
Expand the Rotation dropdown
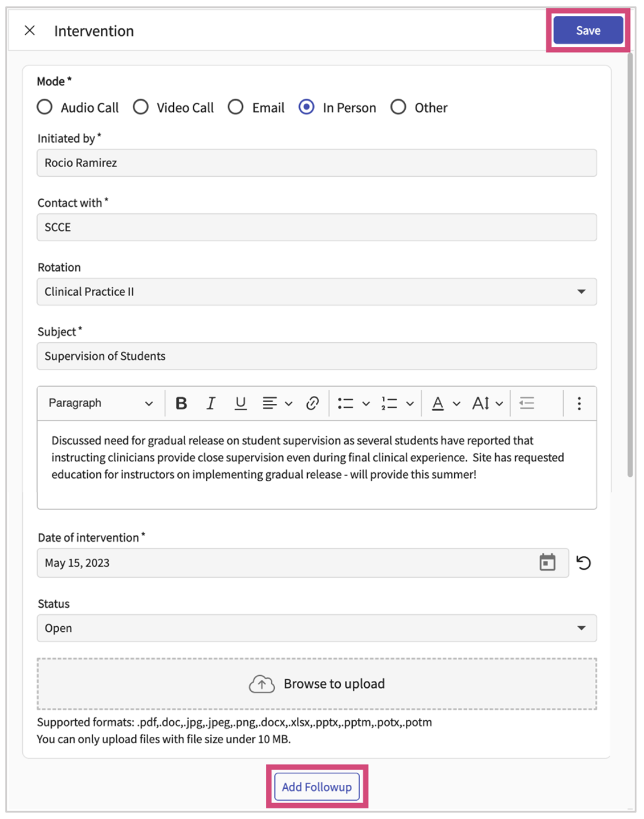pos(581,291)
